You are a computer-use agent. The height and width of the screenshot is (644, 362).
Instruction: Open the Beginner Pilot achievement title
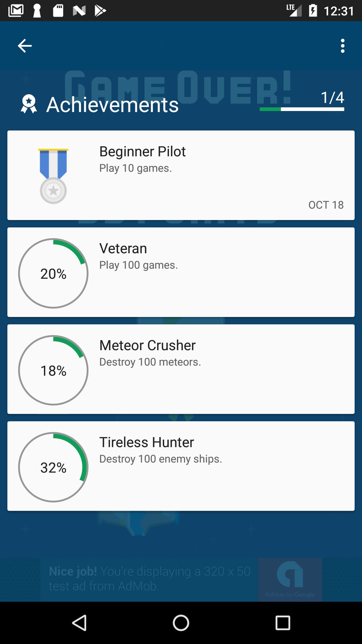tap(142, 152)
